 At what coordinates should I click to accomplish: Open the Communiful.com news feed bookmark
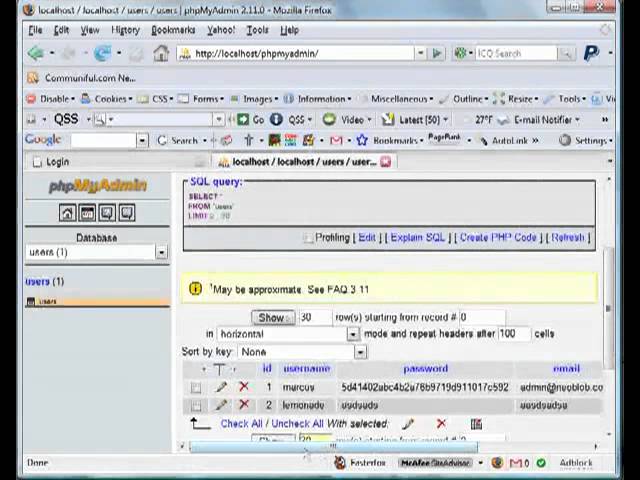[x=82, y=78]
